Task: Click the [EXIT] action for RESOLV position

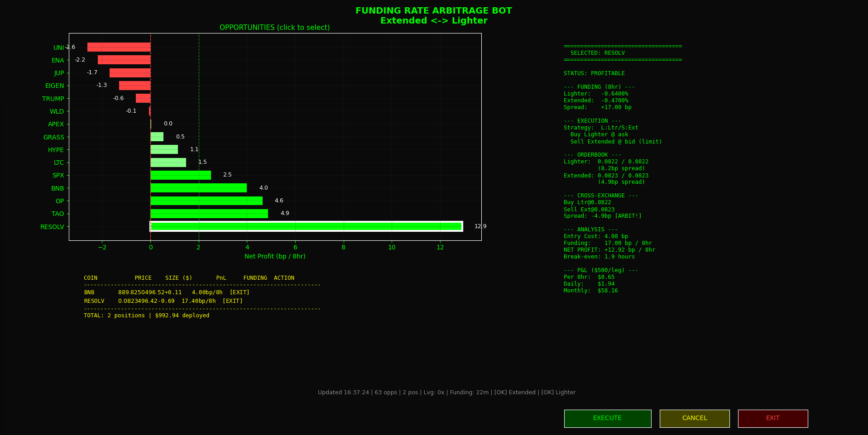Action: point(233,301)
